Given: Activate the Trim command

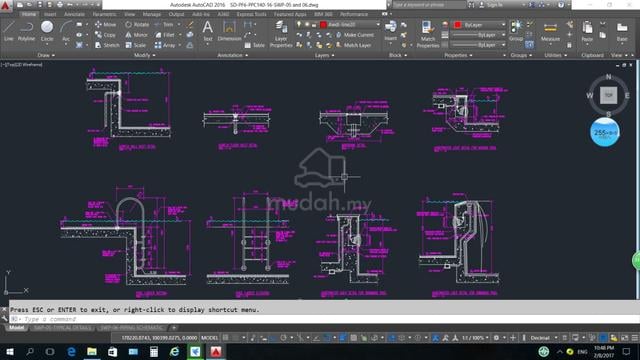Looking at the screenshot, I should (x=164, y=24).
